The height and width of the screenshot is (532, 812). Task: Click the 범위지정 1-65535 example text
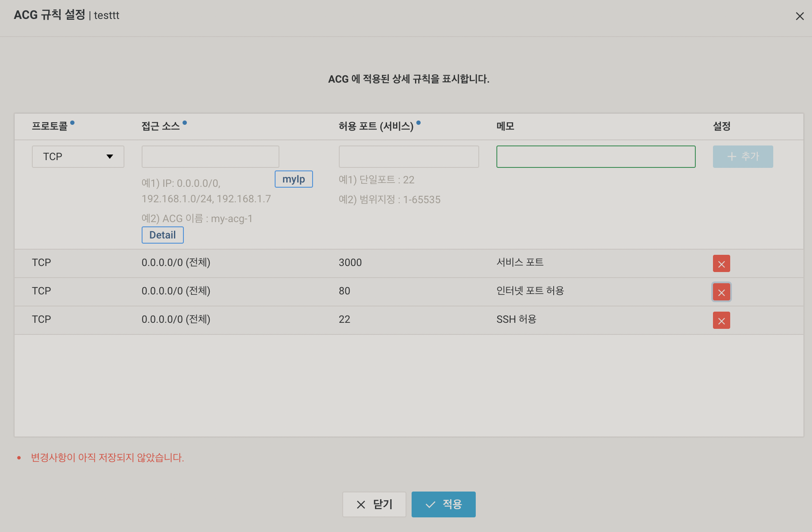(389, 199)
